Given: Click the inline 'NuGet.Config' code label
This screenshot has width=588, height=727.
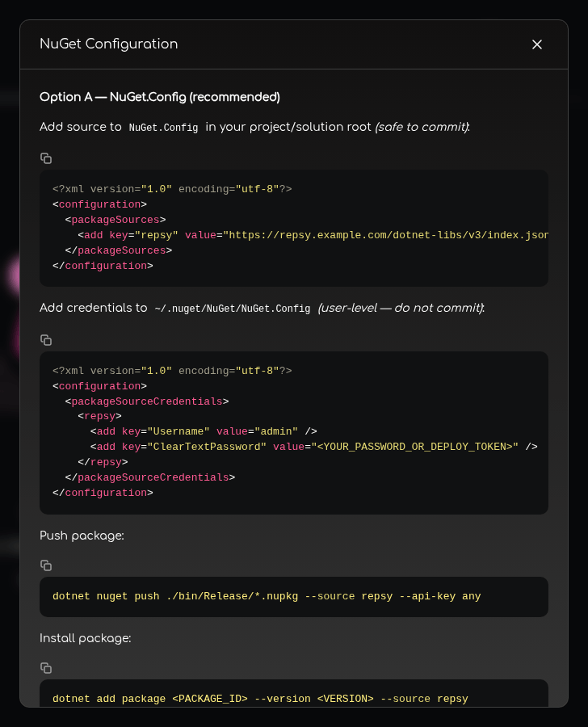Looking at the screenshot, I should click(x=163, y=128).
